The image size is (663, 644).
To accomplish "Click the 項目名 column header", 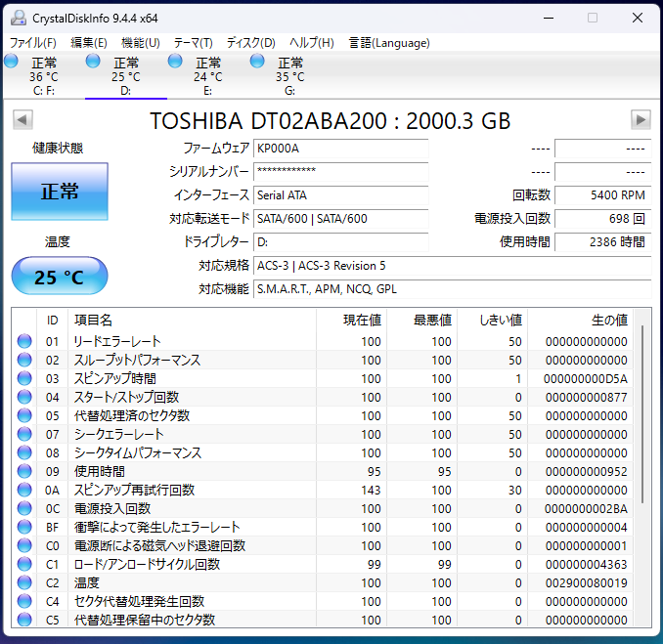I will point(192,321).
